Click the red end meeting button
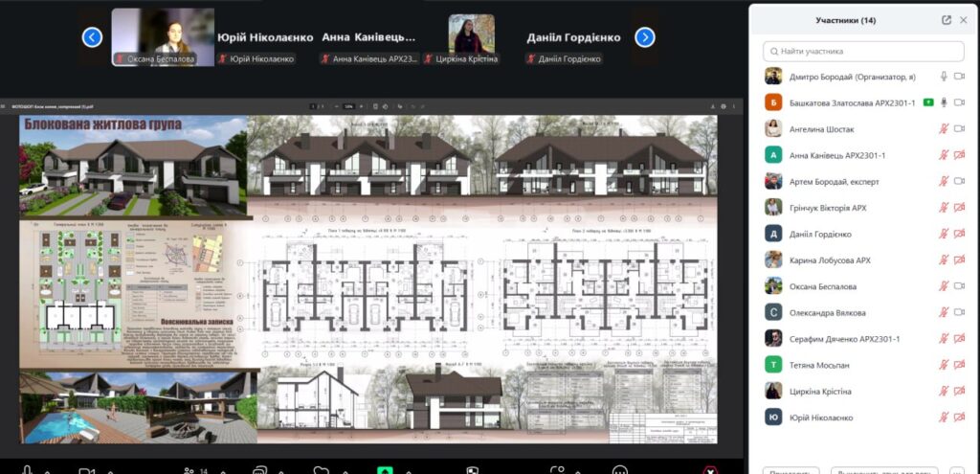Image resolution: width=980 pixels, height=474 pixels. (710, 470)
